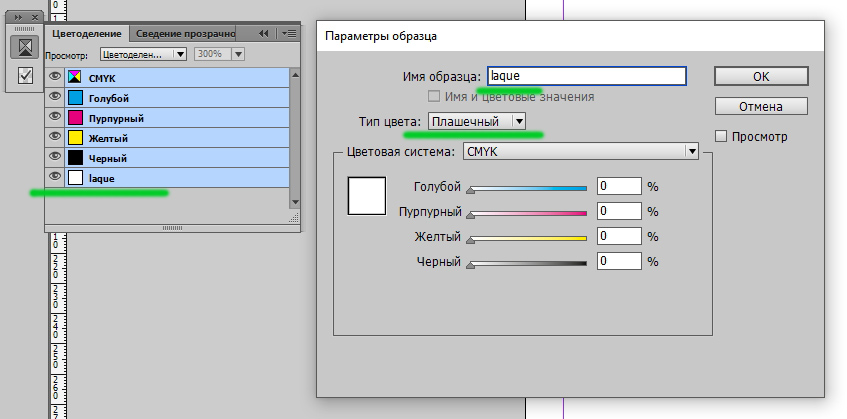Toggle visibility of the Черный plate
Viewport: 847px width, 419px height.
click(55, 158)
